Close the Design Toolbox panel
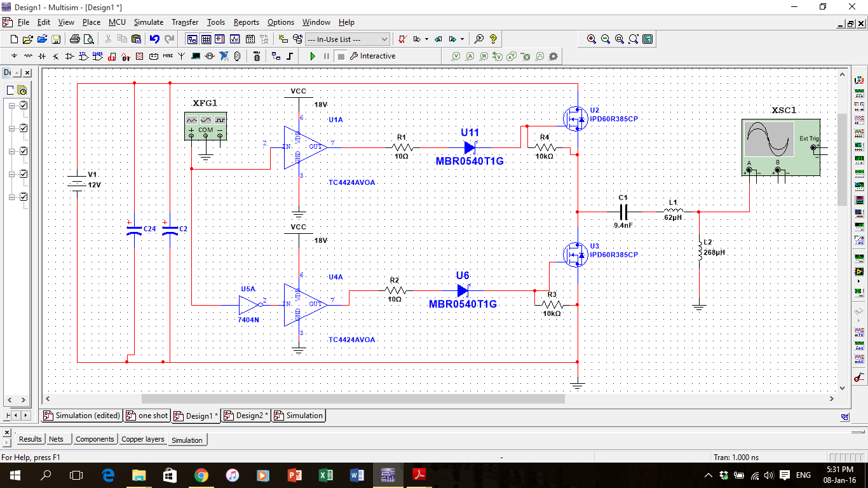 pyautogui.click(x=27, y=73)
